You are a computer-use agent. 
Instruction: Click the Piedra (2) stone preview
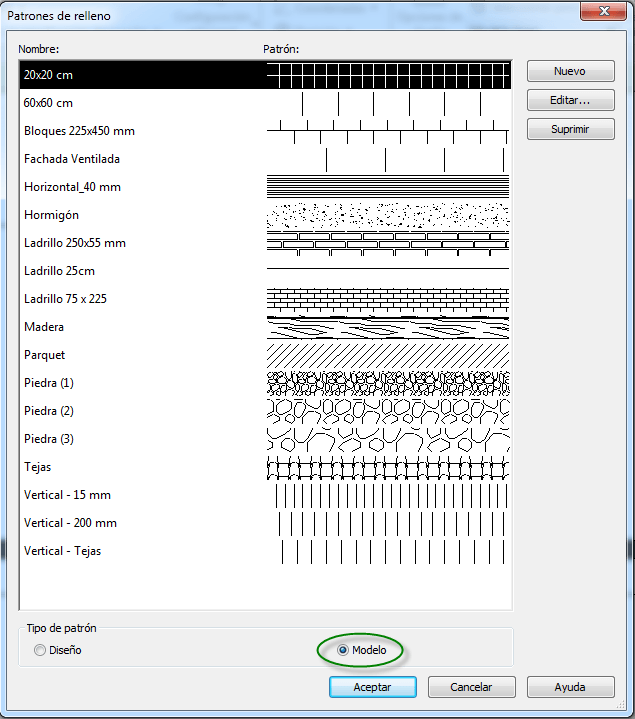(388, 411)
